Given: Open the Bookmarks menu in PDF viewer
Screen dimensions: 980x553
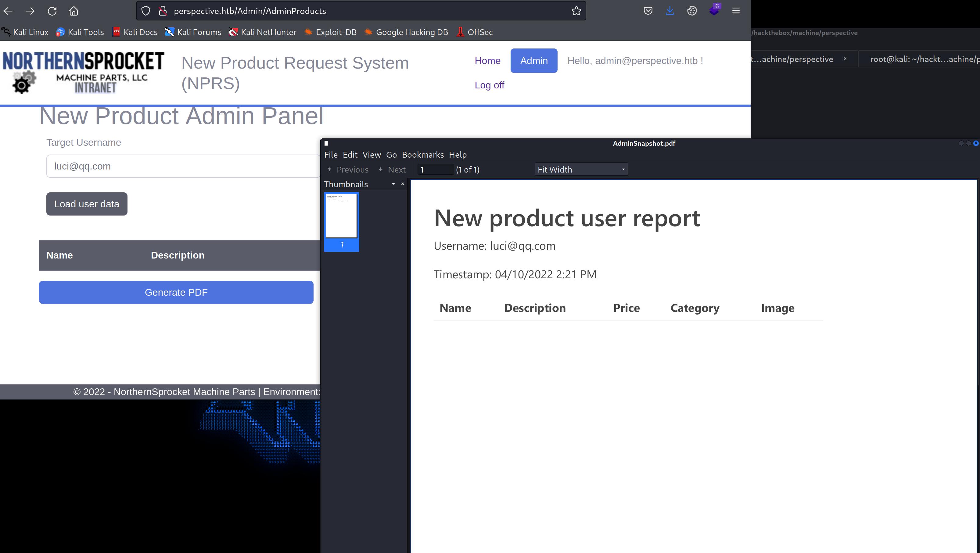Looking at the screenshot, I should [x=423, y=155].
